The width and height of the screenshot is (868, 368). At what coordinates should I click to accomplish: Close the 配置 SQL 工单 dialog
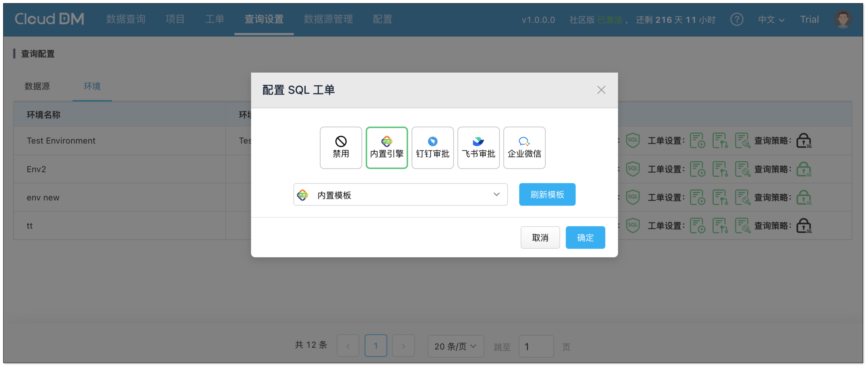[601, 90]
